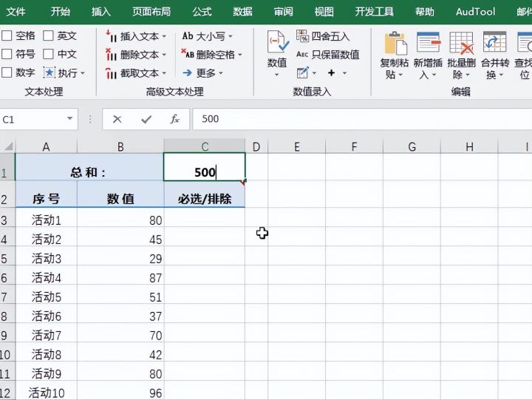Click the 删除空格 icon
Image resolution: width=532 pixels, height=400 pixels.
point(188,54)
